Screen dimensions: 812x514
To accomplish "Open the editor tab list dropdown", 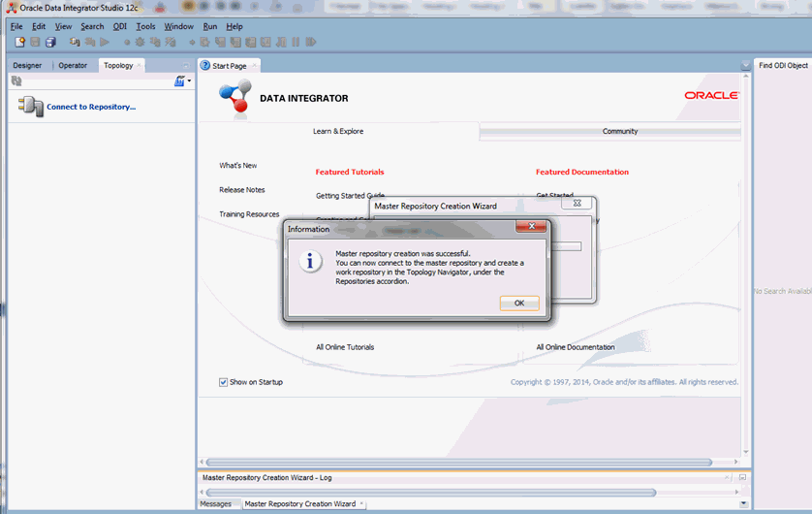I will [x=745, y=65].
